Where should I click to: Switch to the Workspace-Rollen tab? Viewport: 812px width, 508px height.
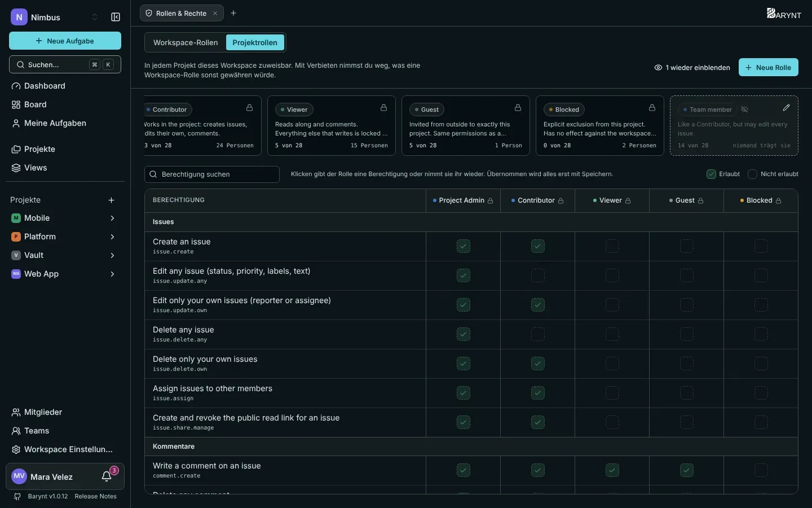186,42
